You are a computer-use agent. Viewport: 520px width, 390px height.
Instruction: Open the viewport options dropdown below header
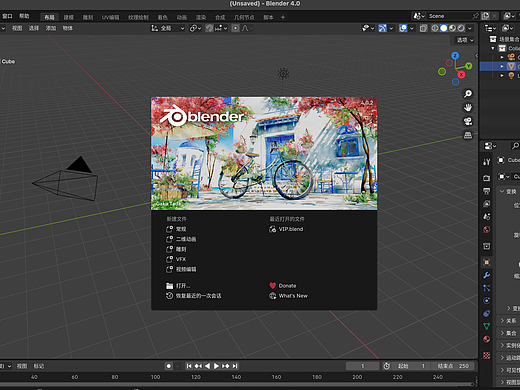(465, 40)
